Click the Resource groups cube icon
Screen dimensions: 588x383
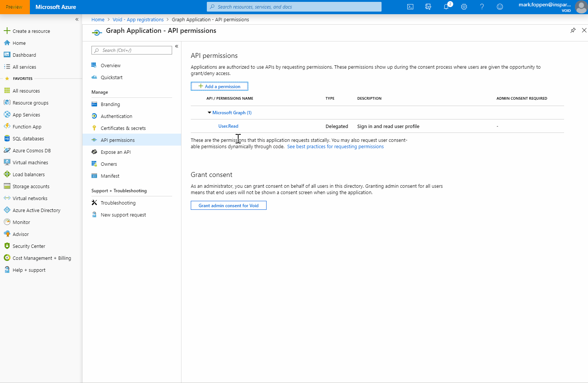coord(7,103)
